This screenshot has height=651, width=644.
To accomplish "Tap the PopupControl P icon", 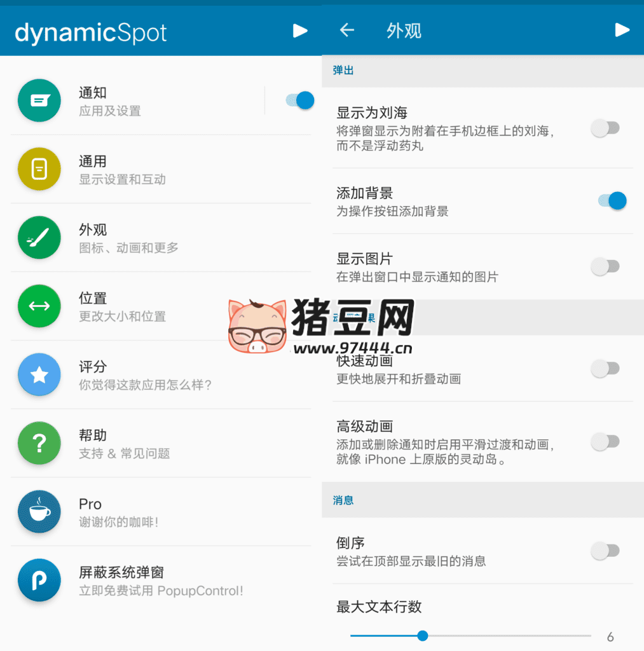I will tap(39, 580).
